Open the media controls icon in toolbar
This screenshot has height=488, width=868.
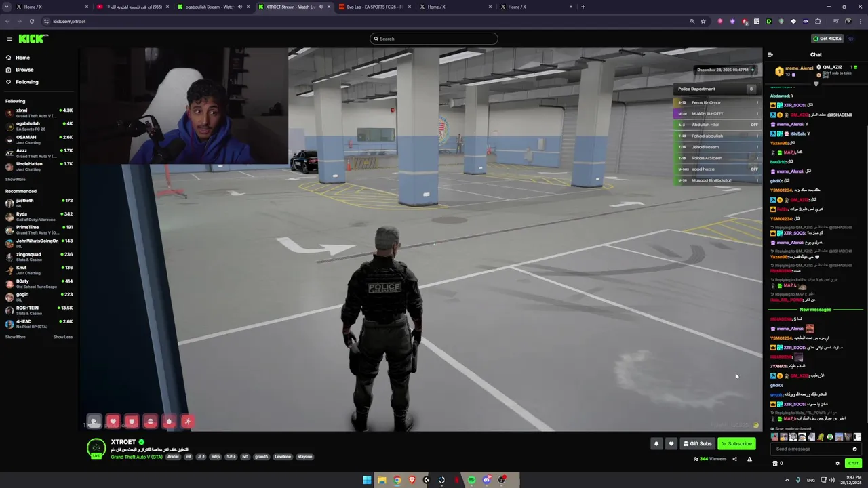pyautogui.click(x=835, y=21)
